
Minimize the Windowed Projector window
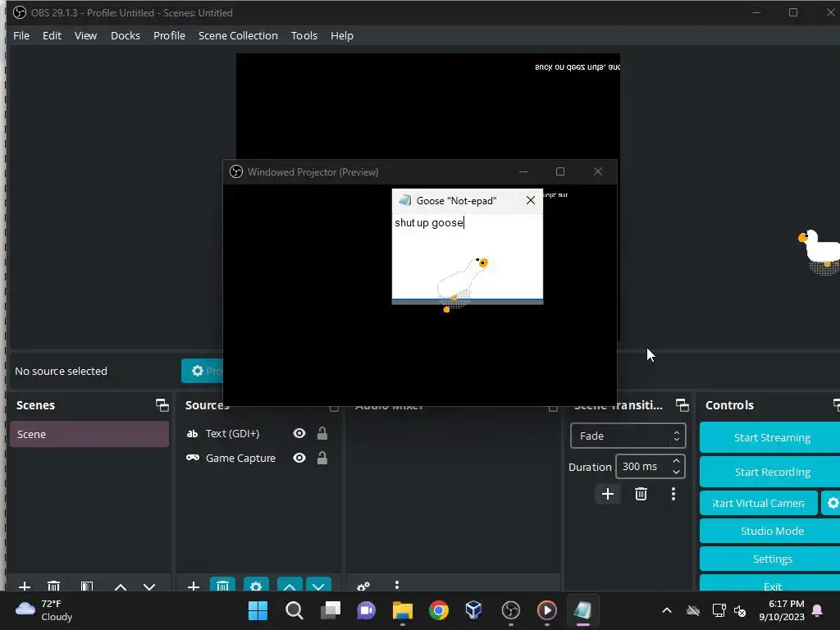point(523,171)
